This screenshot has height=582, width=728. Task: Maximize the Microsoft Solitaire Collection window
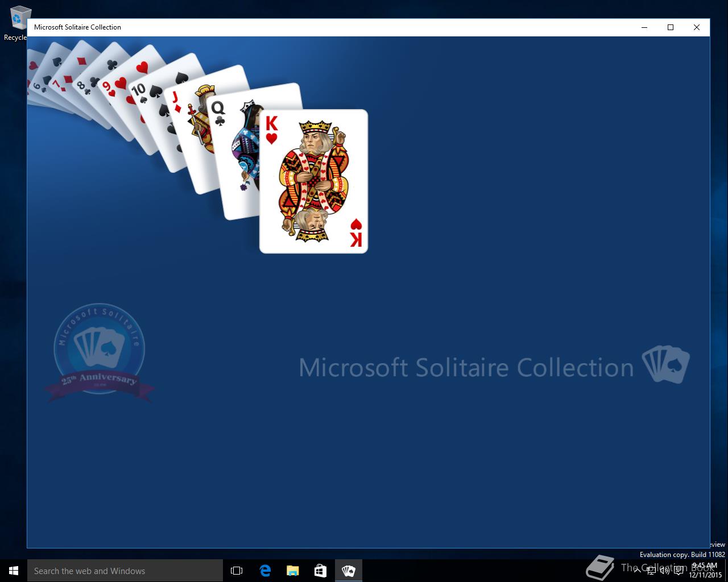click(671, 27)
